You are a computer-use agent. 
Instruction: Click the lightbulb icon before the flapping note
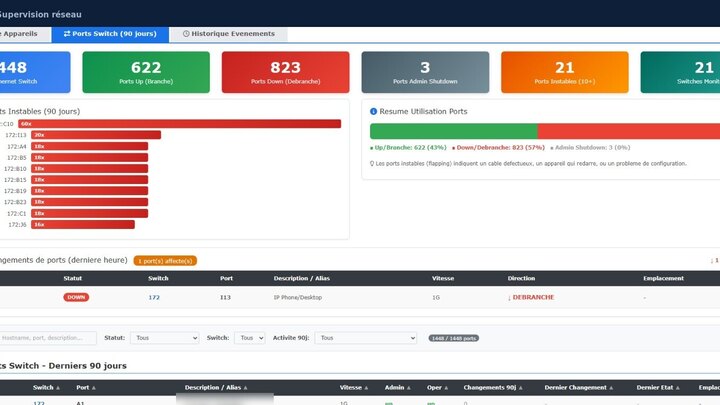[372, 163]
